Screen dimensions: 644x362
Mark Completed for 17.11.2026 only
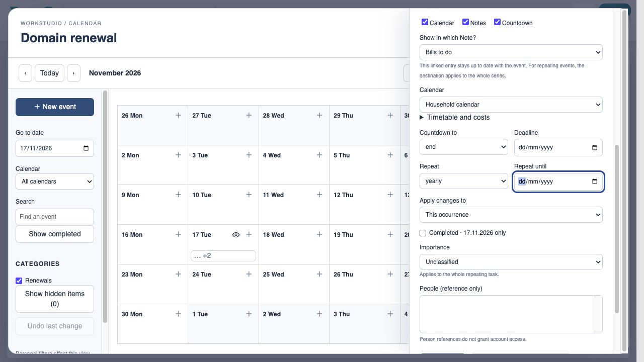point(423,233)
